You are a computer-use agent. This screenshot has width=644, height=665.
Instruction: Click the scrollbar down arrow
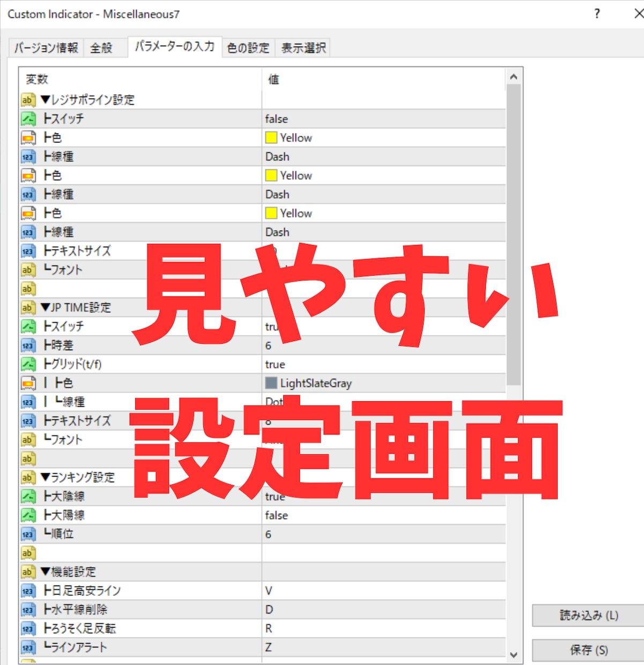[514, 655]
